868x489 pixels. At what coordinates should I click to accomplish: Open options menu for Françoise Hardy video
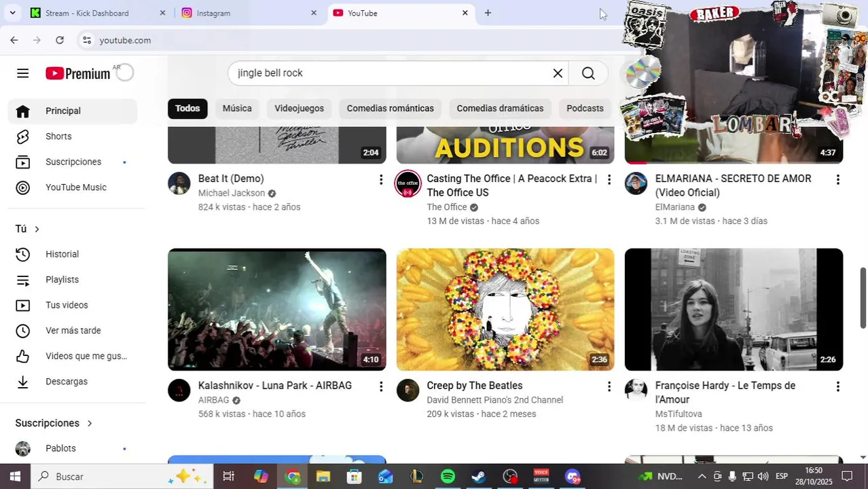[x=837, y=386]
